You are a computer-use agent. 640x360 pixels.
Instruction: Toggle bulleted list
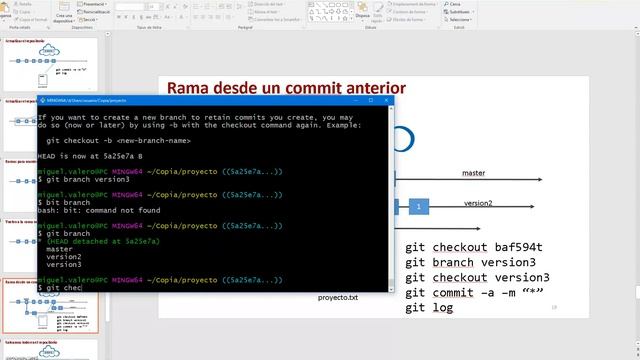197,7
